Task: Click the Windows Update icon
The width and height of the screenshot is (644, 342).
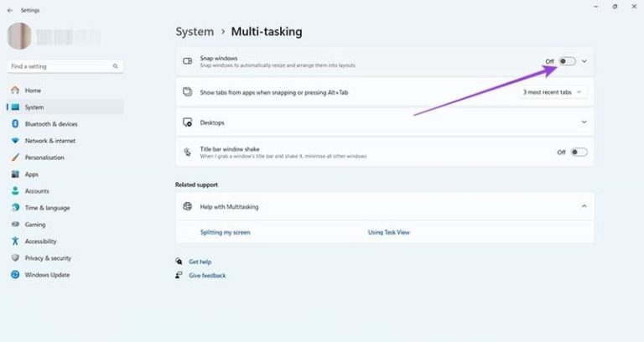Action: click(15, 275)
